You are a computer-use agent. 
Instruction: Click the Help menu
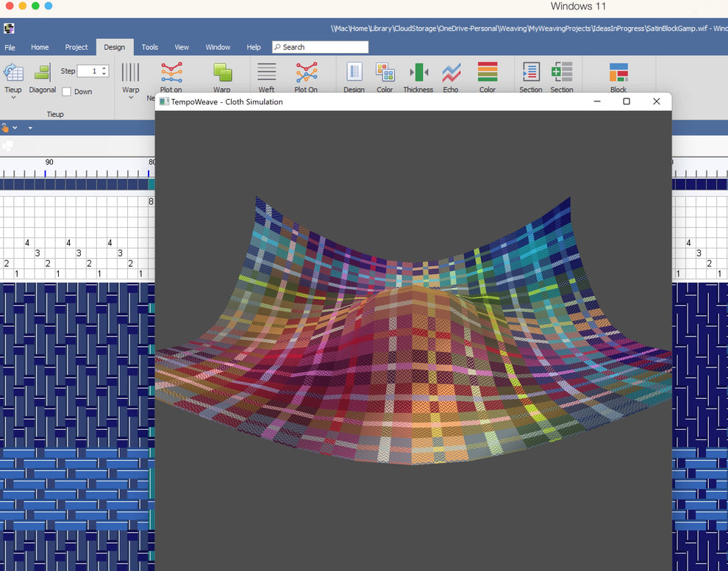tap(254, 46)
